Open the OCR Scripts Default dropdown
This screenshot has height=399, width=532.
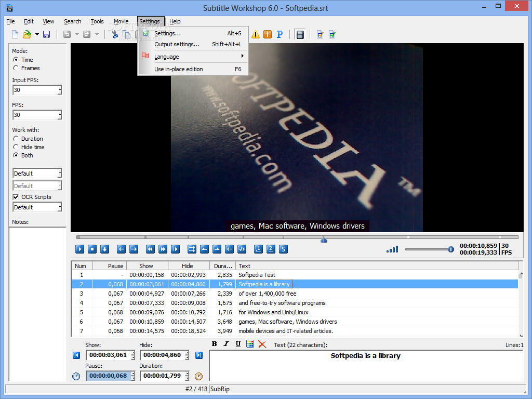pyautogui.click(x=60, y=207)
